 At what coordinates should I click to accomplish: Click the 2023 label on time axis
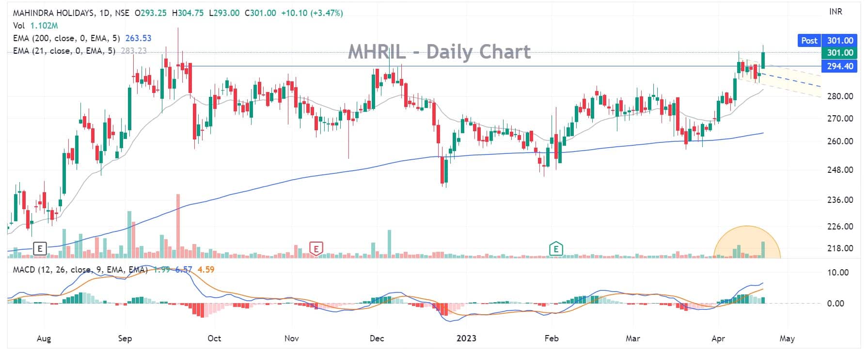(466, 338)
